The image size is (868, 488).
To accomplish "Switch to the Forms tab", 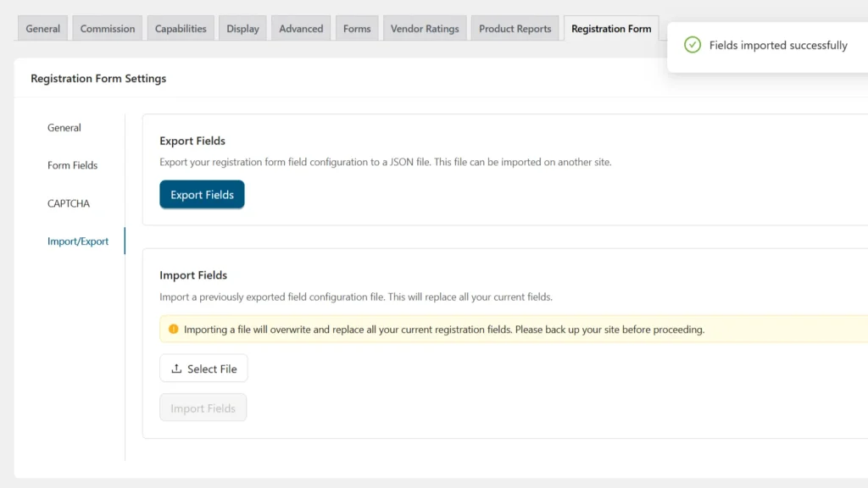I will click(357, 29).
